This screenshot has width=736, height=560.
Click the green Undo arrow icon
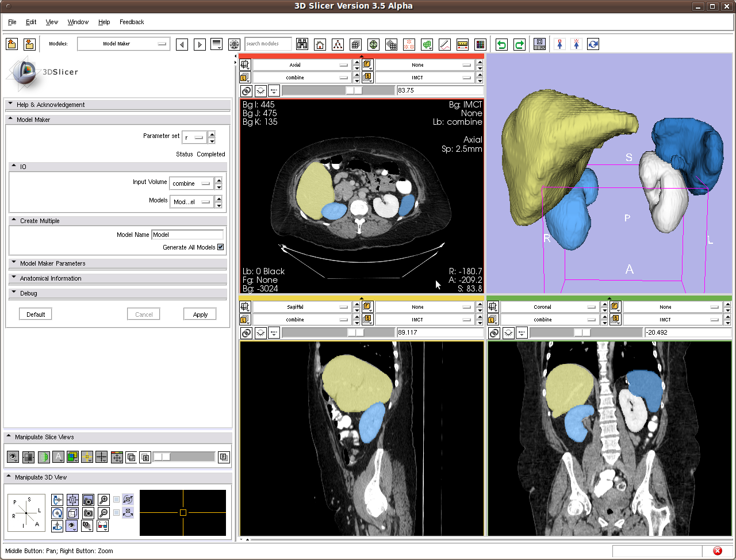(501, 44)
